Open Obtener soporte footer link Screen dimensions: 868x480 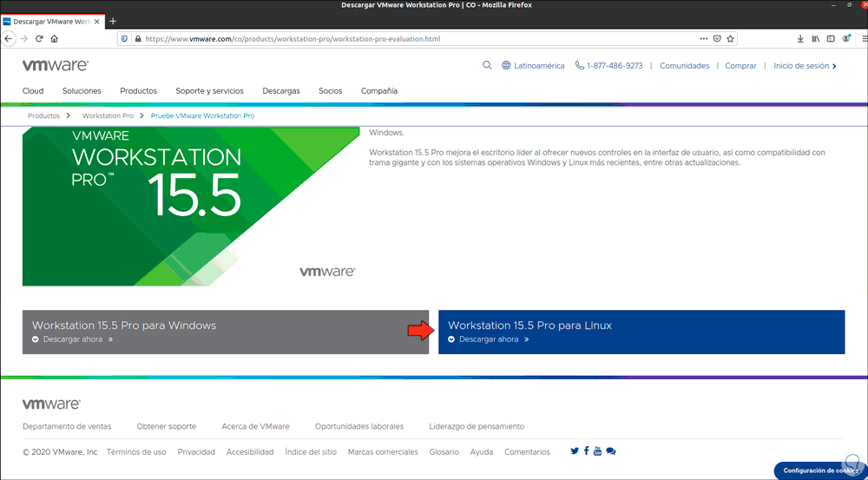(x=166, y=426)
